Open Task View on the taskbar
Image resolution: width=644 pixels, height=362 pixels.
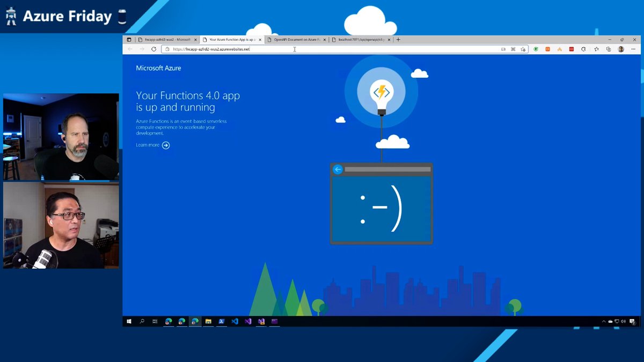pos(155,321)
